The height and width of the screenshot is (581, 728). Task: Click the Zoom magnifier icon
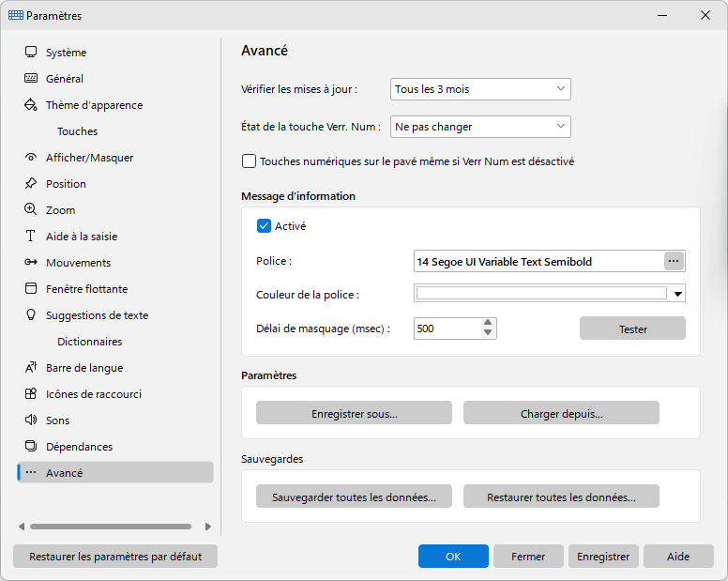click(x=31, y=209)
